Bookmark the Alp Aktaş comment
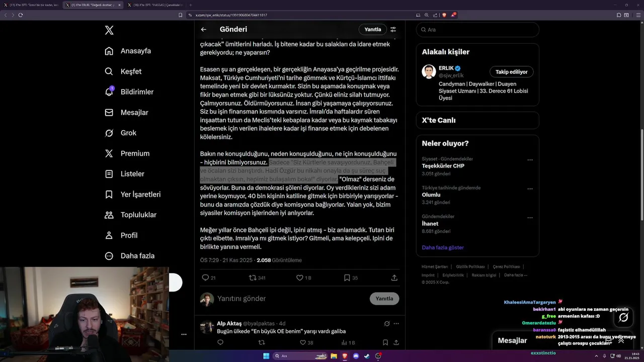The height and width of the screenshot is (362, 644). click(385, 342)
